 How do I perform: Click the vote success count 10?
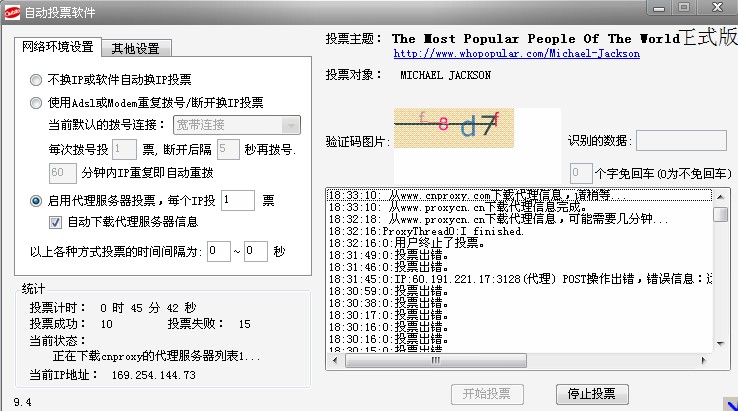tap(106, 324)
